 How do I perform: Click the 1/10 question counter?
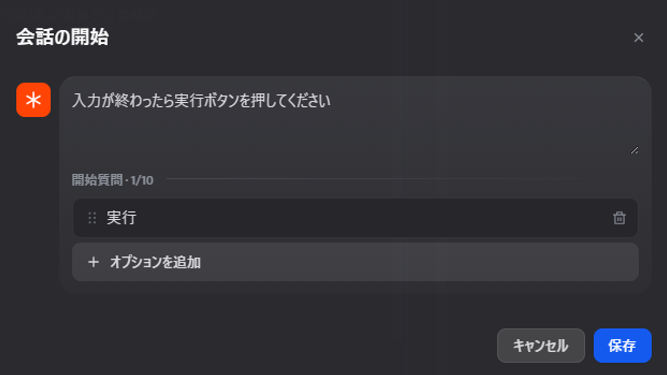142,180
